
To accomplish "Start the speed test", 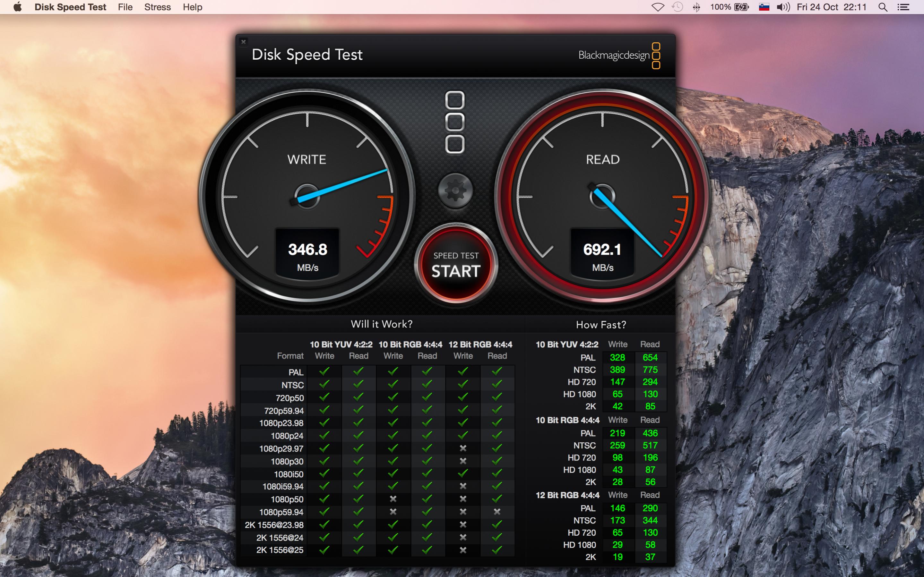I will click(455, 264).
